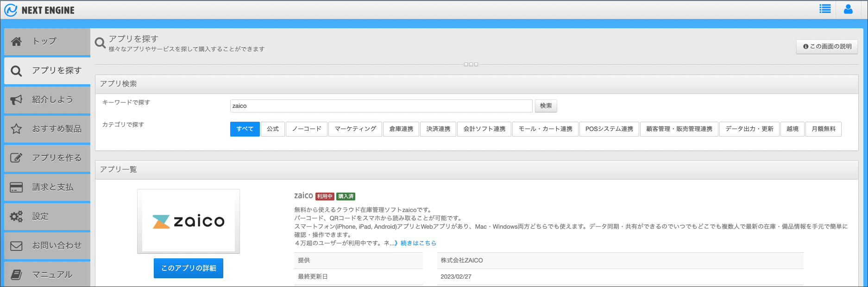Click the megaphone icon beside 紹介しよう
The image size is (868, 287).
tap(16, 100)
